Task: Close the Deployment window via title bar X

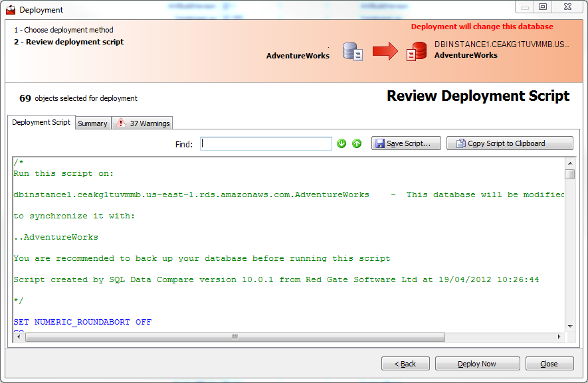Action: [568, 7]
